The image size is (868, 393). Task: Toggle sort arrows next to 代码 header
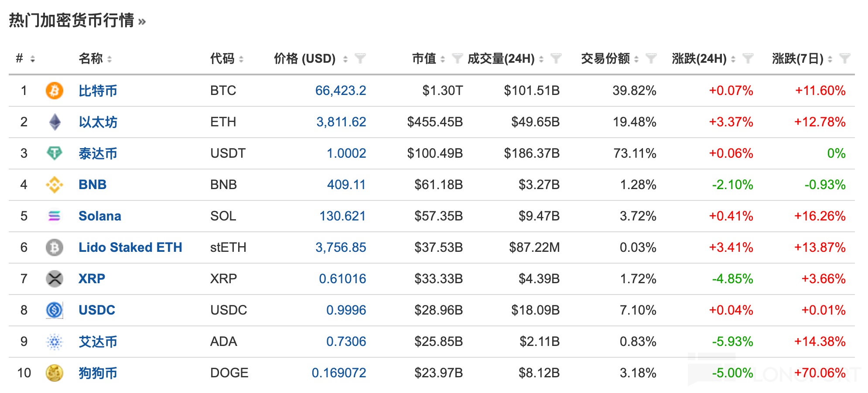click(x=241, y=59)
